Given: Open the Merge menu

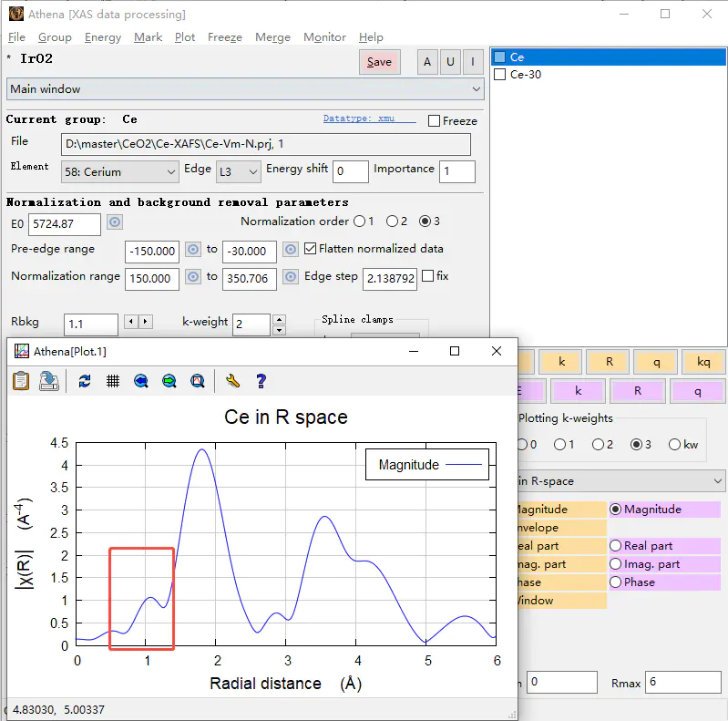Looking at the screenshot, I should pyautogui.click(x=272, y=37).
